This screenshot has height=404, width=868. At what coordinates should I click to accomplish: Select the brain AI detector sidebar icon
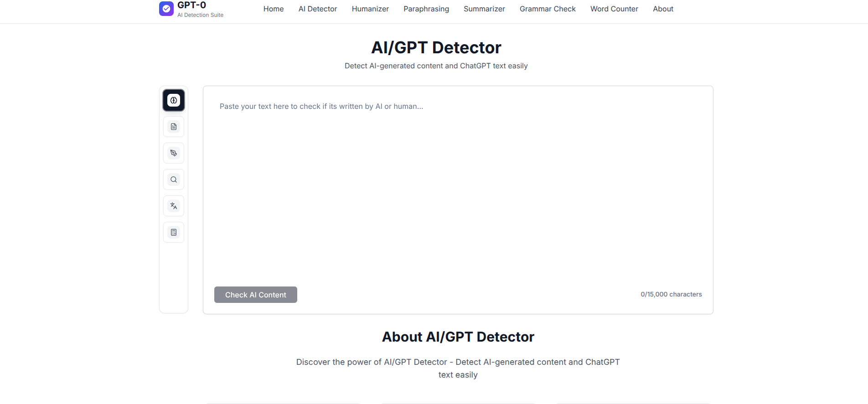point(174,100)
